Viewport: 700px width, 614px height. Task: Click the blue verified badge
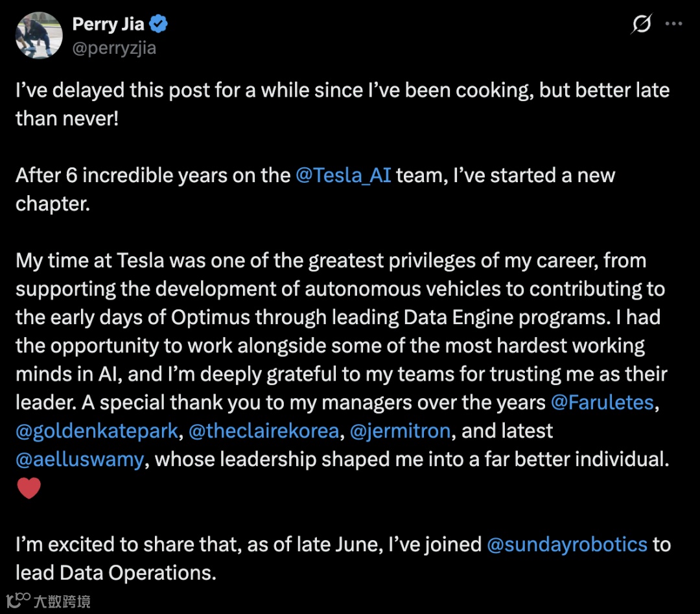(x=159, y=25)
